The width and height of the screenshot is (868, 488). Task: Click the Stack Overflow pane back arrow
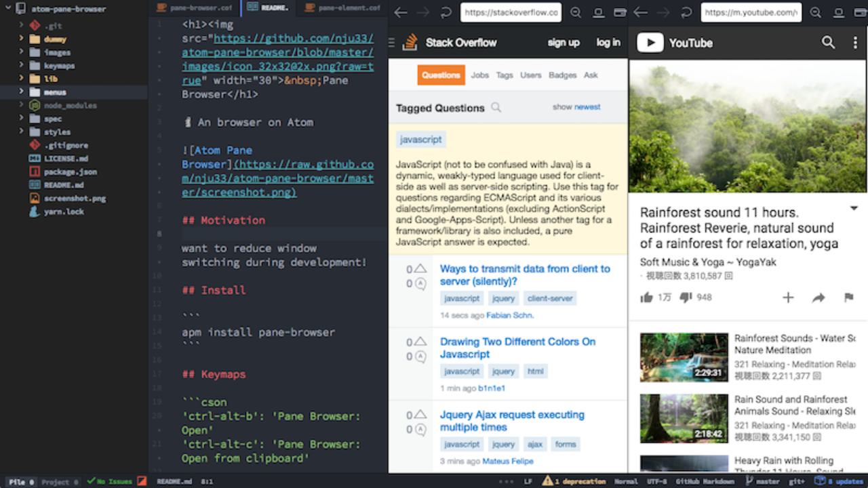point(401,13)
